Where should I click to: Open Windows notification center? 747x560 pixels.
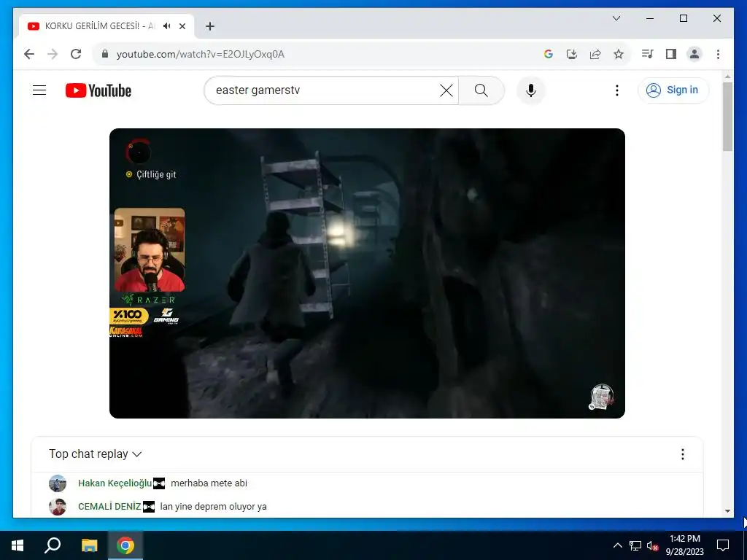723,545
